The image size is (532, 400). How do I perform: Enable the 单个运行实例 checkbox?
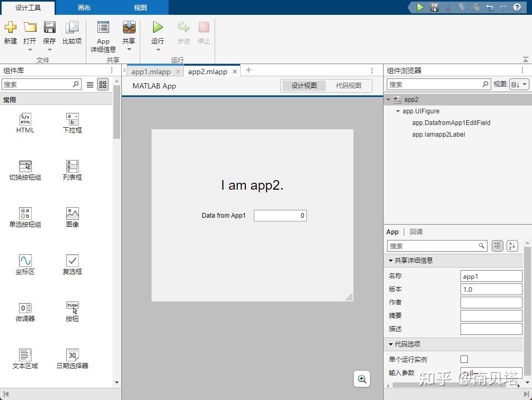[x=464, y=359]
